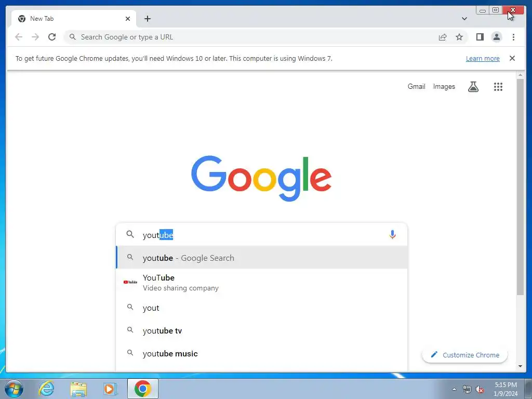The image size is (532, 399).
Task: Start voice search with microphone icon
Action: tap(392, 234)
